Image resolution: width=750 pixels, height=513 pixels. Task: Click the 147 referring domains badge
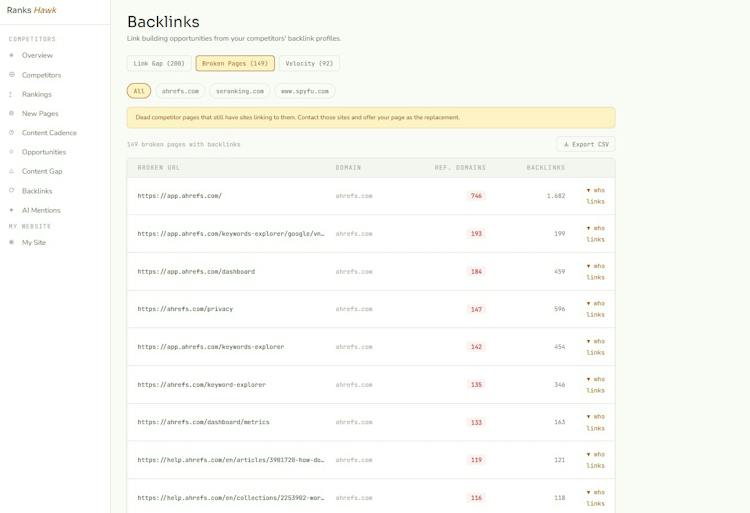point(476,309)
